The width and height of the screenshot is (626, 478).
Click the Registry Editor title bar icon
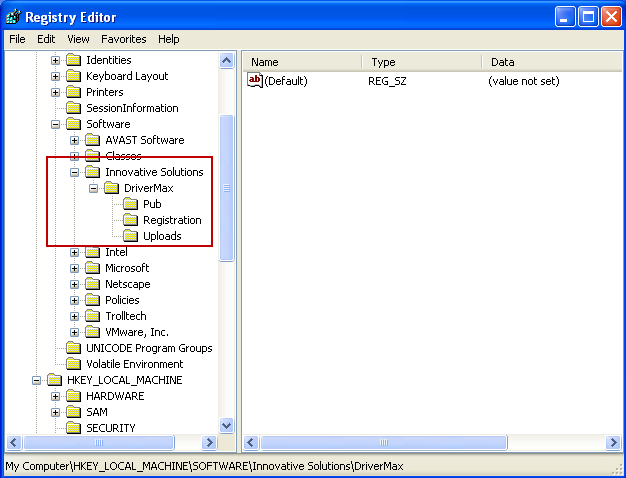pyautogui.click(x=13, y=17)
